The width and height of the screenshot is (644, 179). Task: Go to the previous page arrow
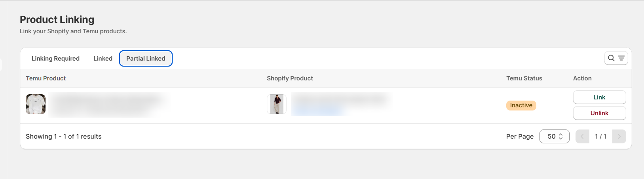click(582, 136)
